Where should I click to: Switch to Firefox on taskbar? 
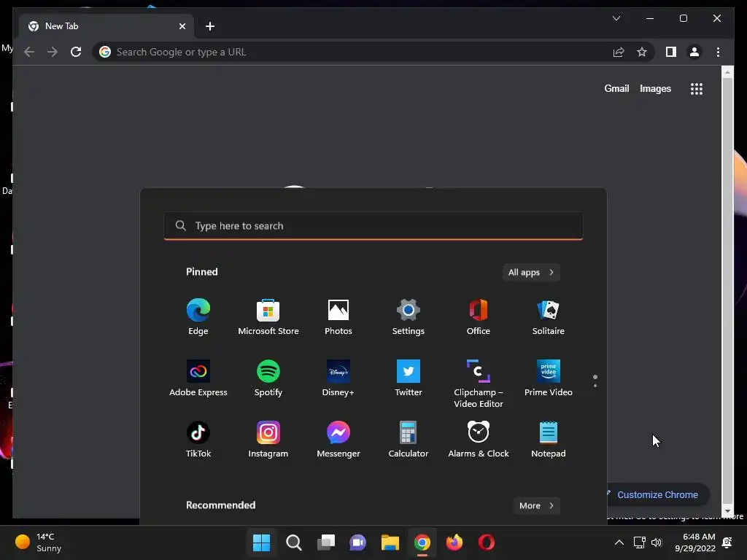click(454, 542)
